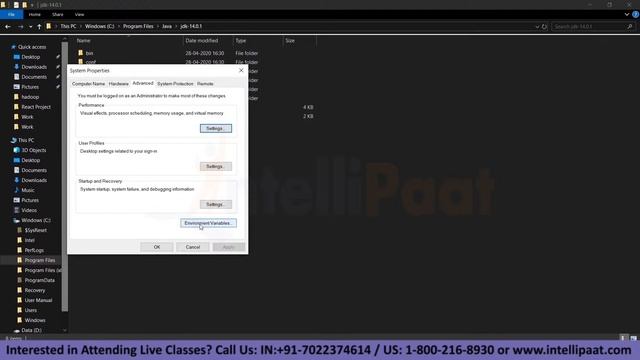
Task: Confirm System Properties with OK
Action: click(157, 247)
